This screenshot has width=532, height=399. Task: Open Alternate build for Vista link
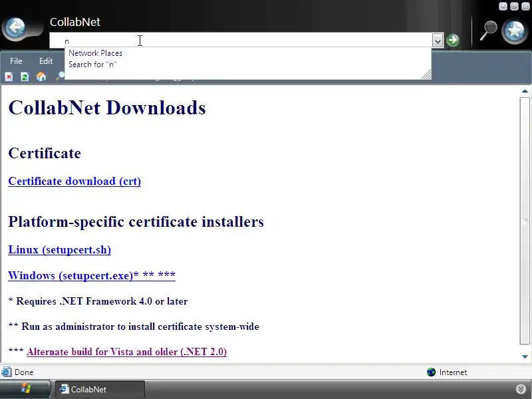[126, 352]
